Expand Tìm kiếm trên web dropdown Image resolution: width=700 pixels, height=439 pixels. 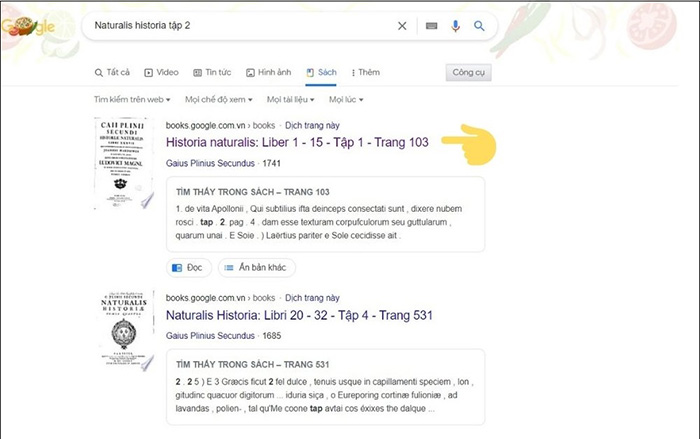(x=132, y=100)
